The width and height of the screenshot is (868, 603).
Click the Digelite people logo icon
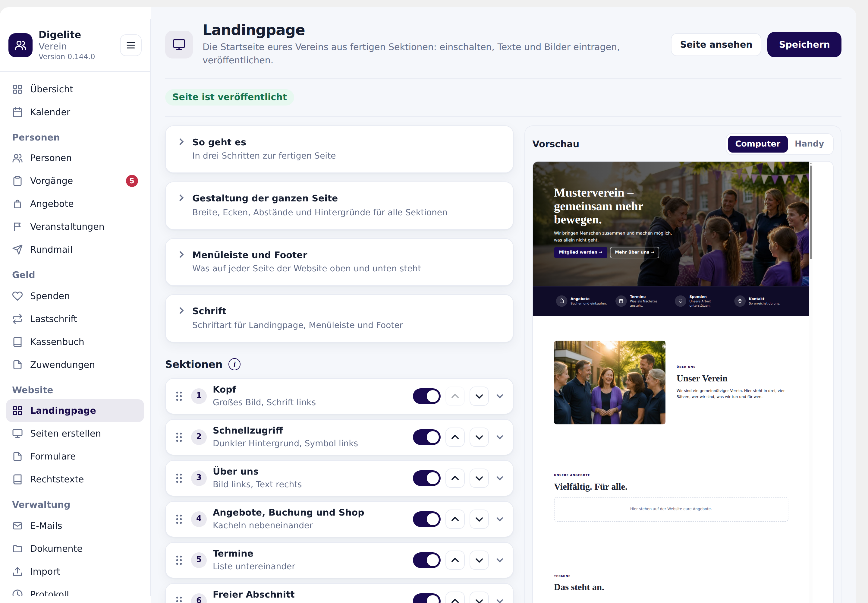(20, 45)
